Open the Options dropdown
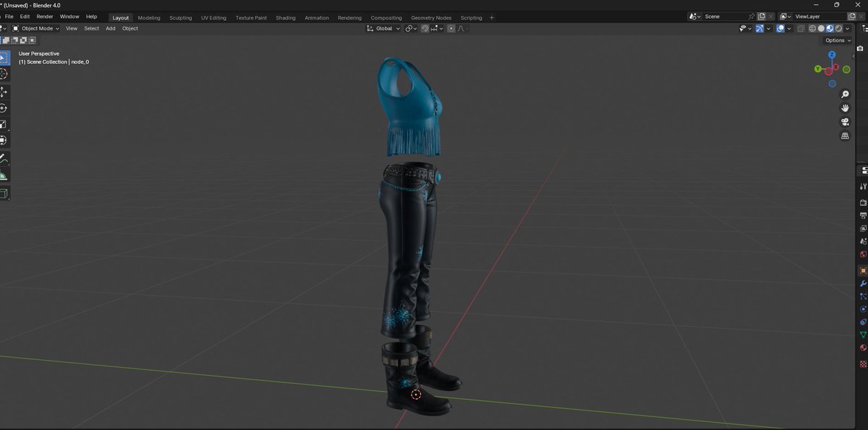Image resolution: width=868 pixels, height=430 pixels. click(x=838, y=40)
